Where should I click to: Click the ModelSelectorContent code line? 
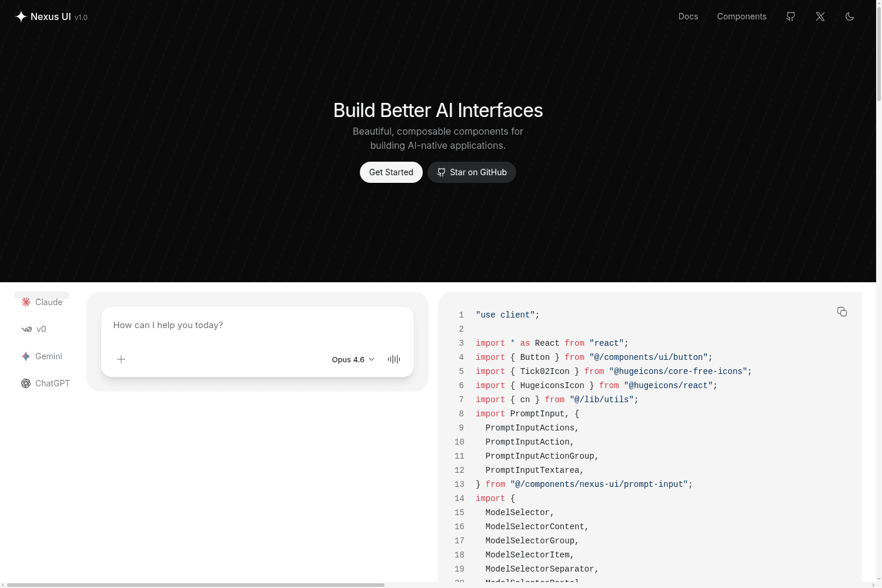(537, 527)
